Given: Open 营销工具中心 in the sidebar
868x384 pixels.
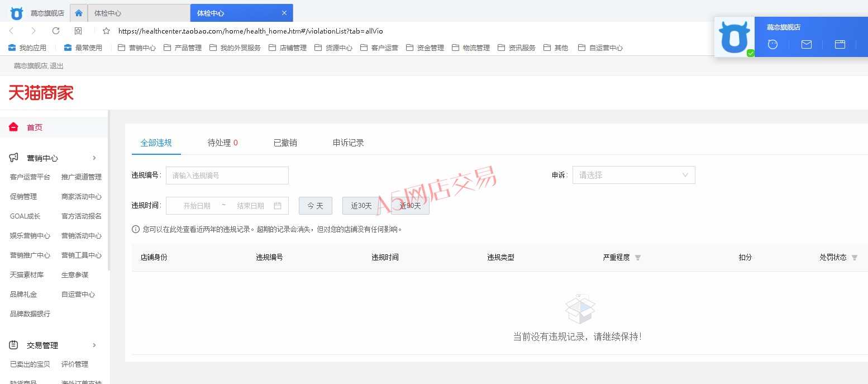Looking at the screenshot, I should pos(82,255).
